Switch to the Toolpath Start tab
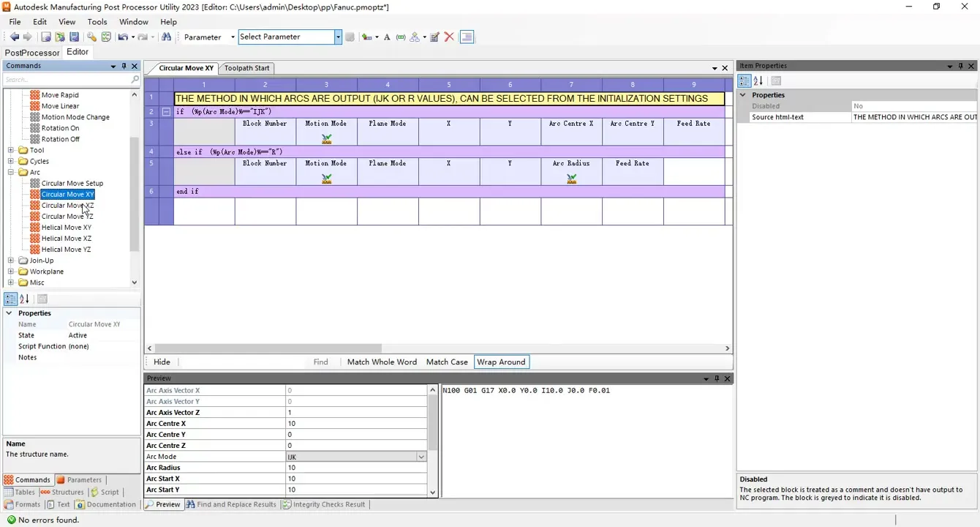 coord(247,68)
